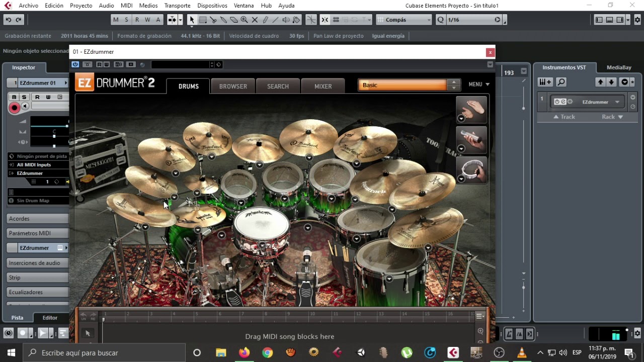Select the Scissors split tool

point(213,20)
